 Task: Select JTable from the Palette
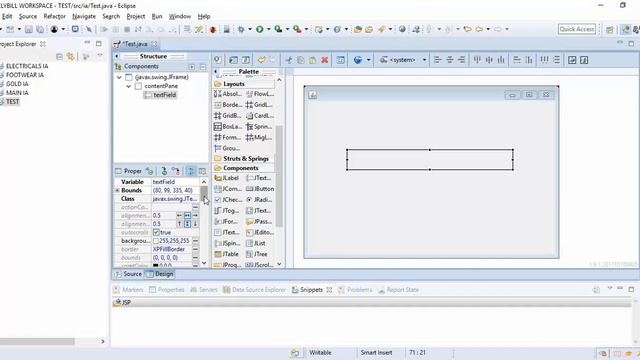227,254
